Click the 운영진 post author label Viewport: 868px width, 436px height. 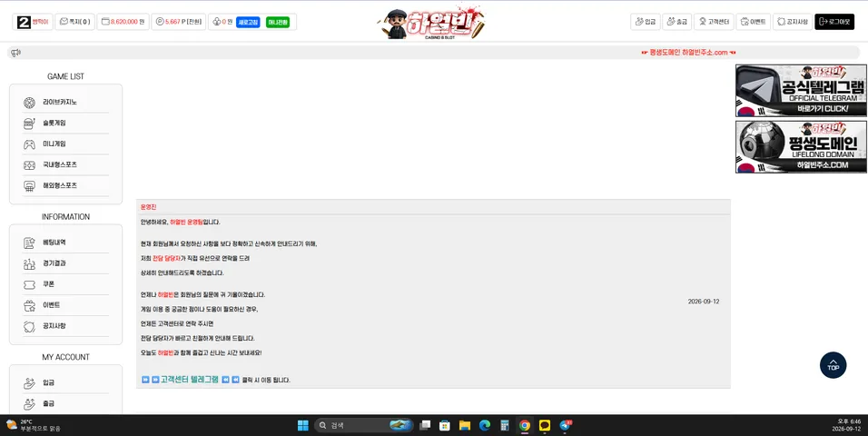coord(148,206)
